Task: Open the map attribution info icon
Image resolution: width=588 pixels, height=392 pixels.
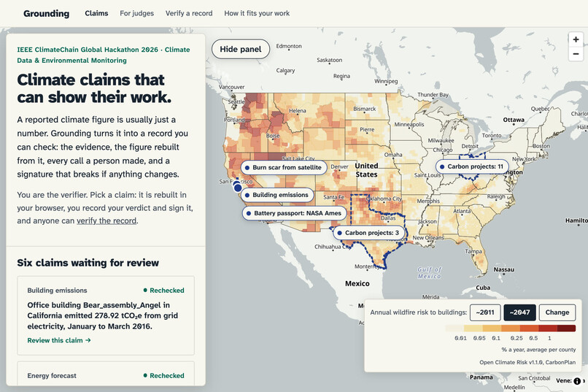Action: 577,381
